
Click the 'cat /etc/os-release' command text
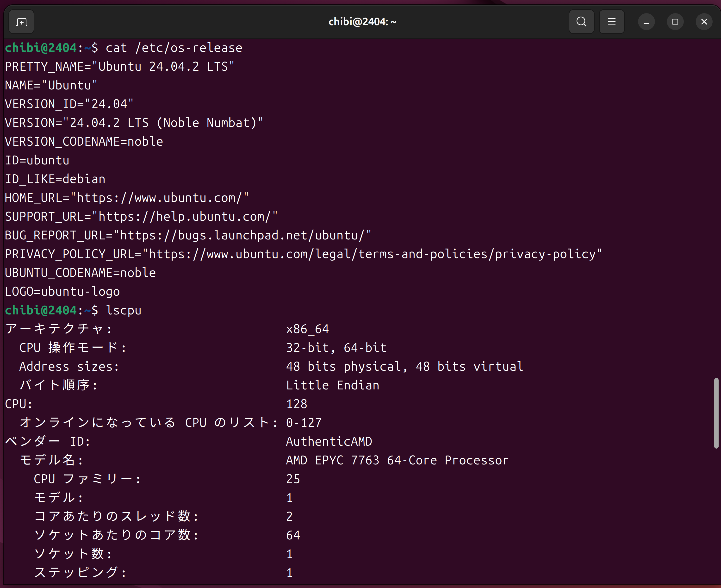174,48
